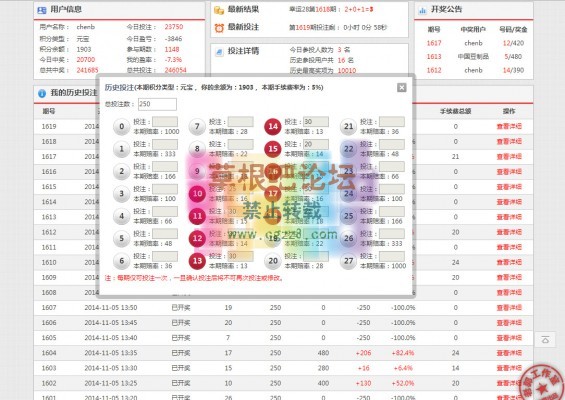
Task: Select red number ball 13
Action: [x=197, y=261]
